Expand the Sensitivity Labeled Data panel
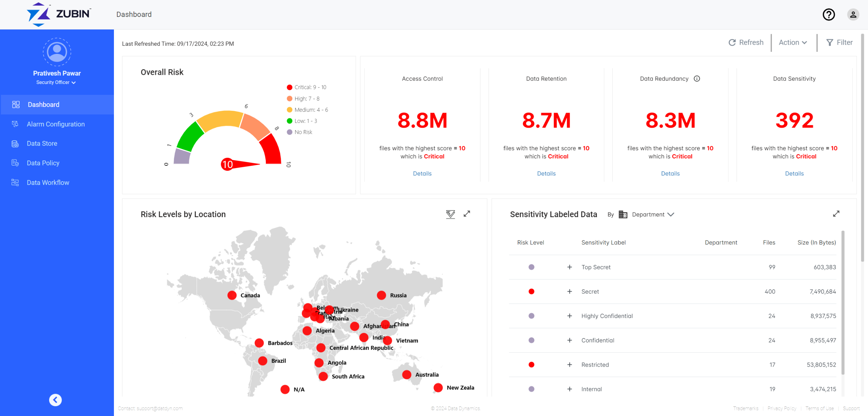The height and width of the screenshot is (416, 868). [836, 214]
